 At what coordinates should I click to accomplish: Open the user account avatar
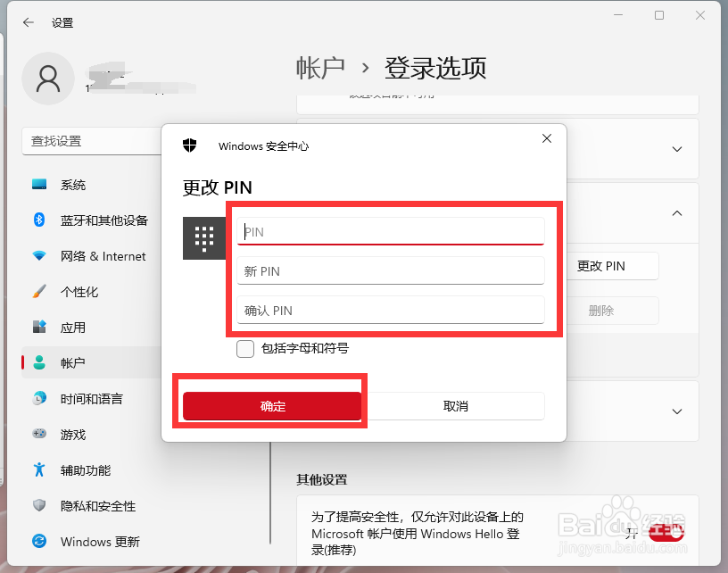tap(48, 79)
